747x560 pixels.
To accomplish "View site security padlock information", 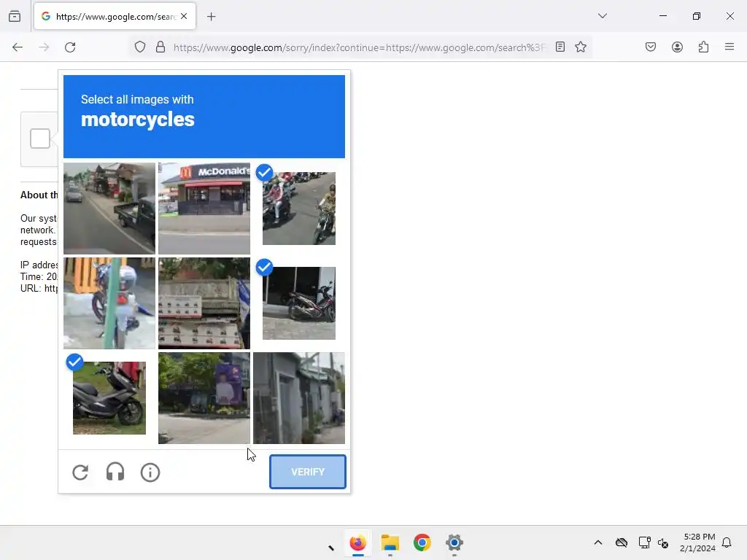I will pyautogui.click(x=160, y=47).
